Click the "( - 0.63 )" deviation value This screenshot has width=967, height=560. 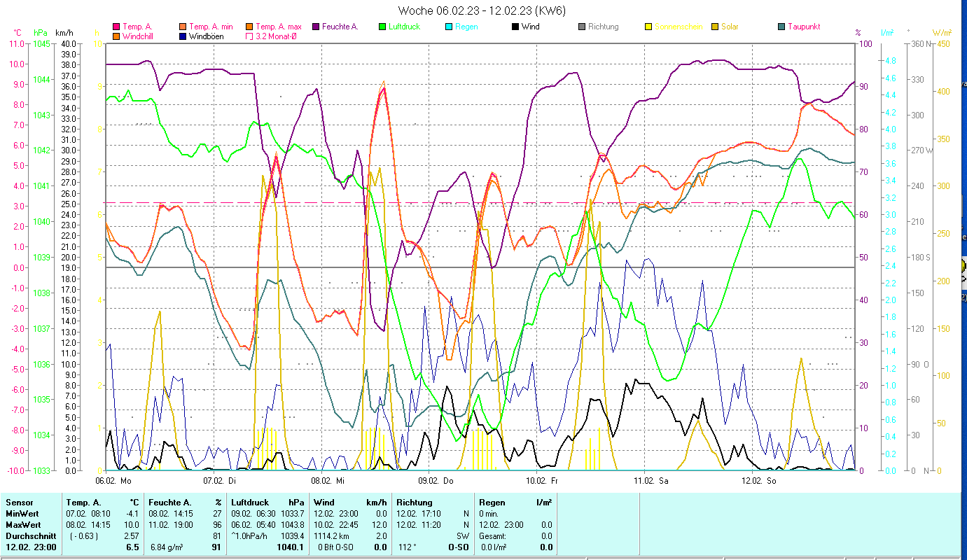point(85,536)
